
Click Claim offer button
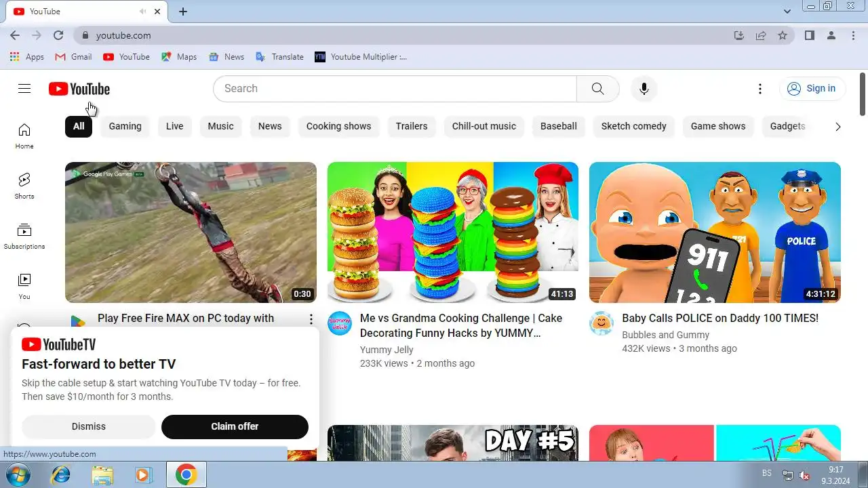pyautogui.click(x=235, y=426)
